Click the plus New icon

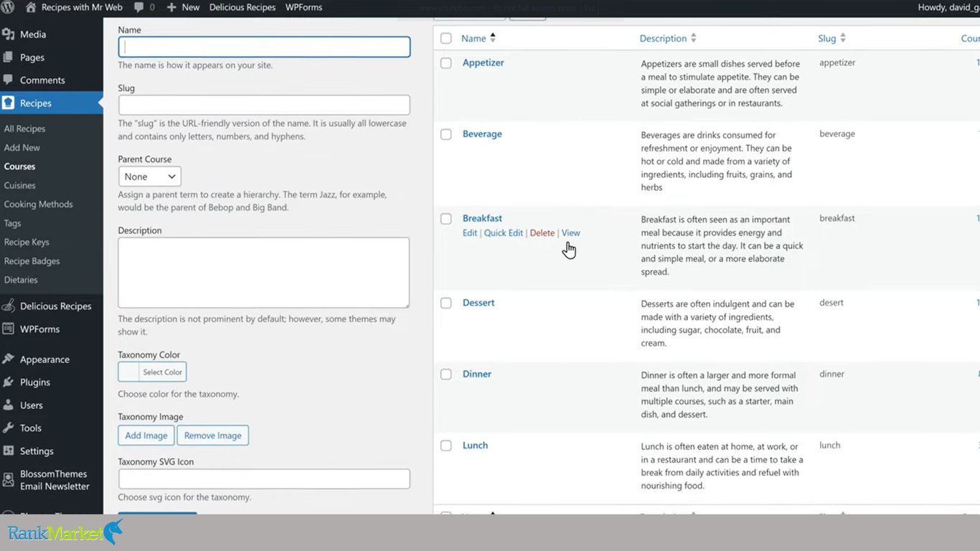[x=171, y=7]
